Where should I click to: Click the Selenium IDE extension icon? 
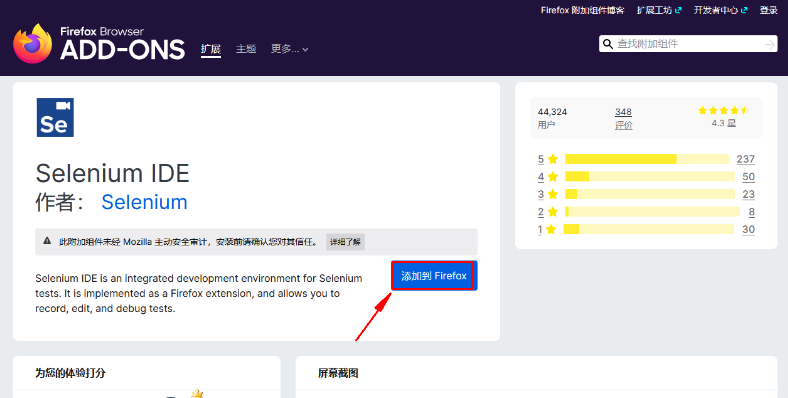[55, 118]
